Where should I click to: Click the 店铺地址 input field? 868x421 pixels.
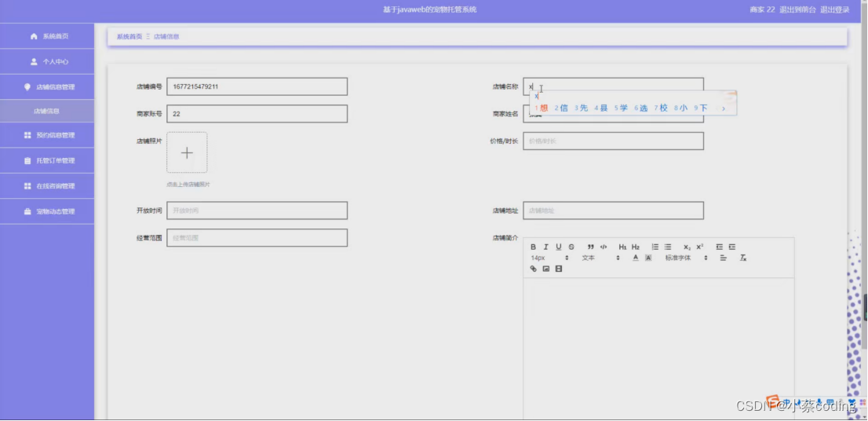[614, 210]
